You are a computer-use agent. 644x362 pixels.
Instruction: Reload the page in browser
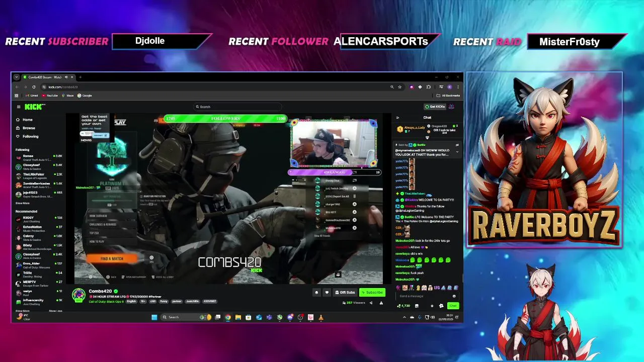(x=34, y=87)
